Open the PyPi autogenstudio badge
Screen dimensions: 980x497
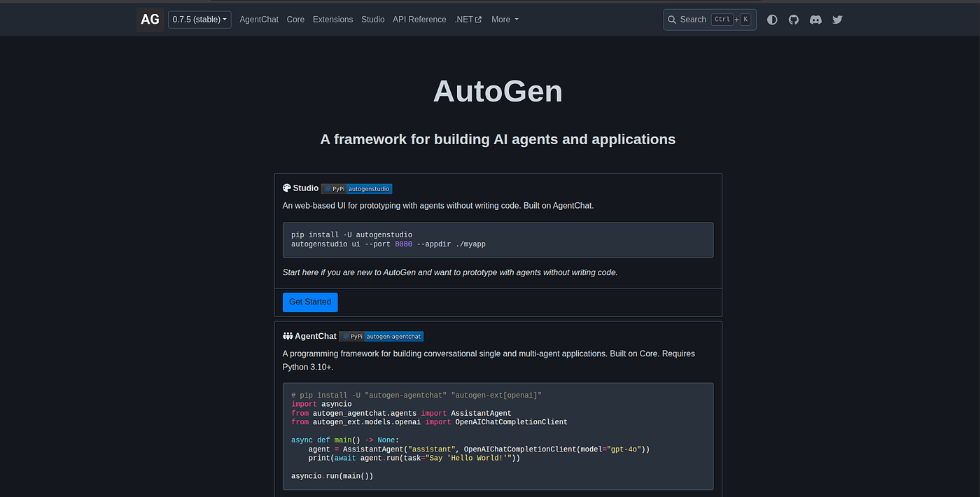[x=356, y=189]
